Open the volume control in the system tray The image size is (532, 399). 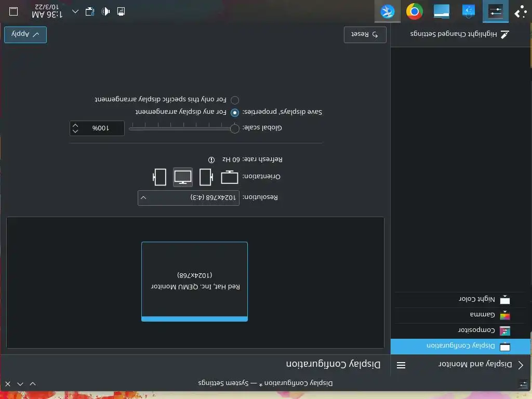(106, 11)
